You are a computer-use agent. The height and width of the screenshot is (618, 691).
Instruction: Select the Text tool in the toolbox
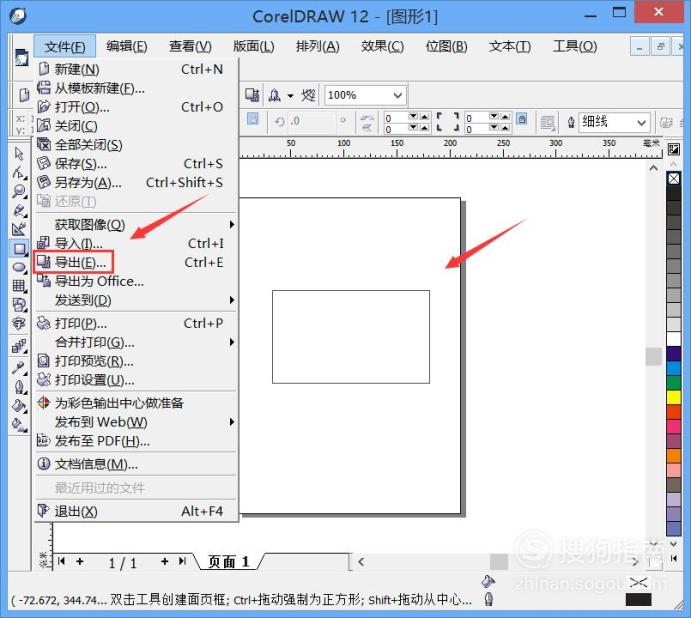pos(19,324)
